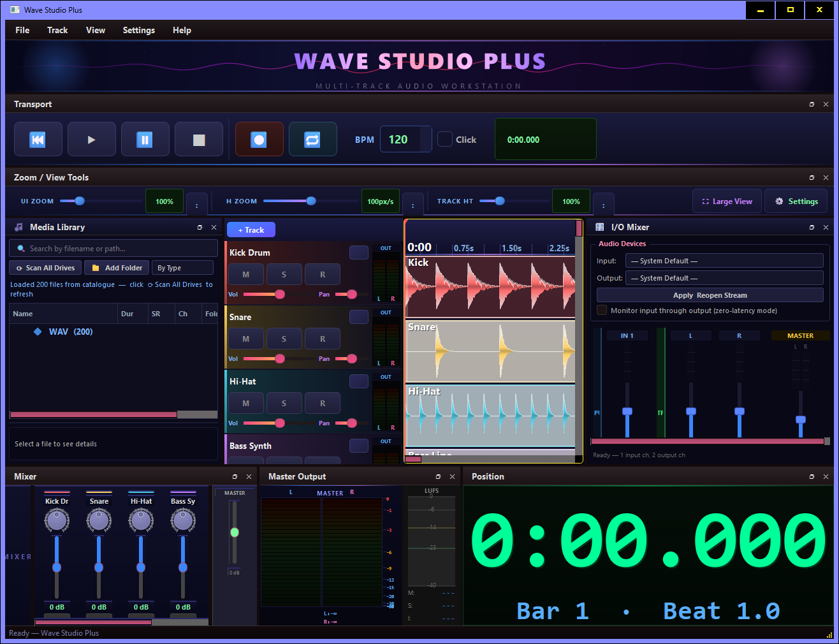Close the Zoom / View Tools panel
839x644 pixels.
tap(826, 177)
